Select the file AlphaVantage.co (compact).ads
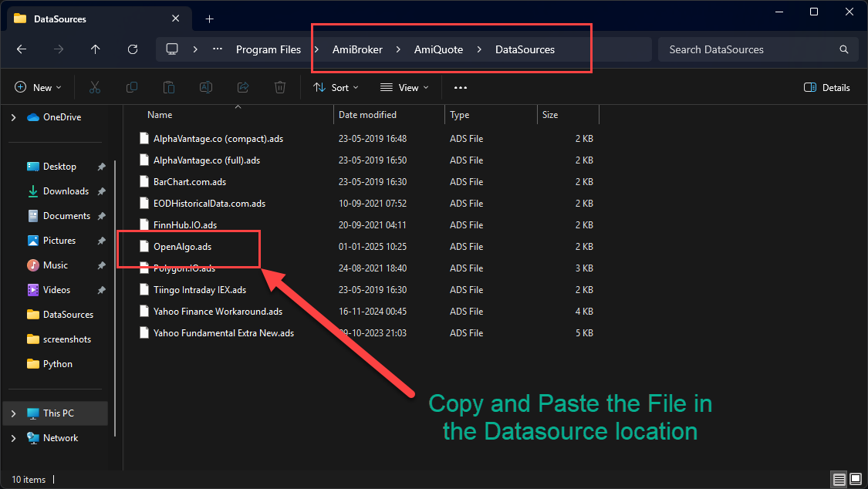 pyautogui.click(x=218, y=139)
